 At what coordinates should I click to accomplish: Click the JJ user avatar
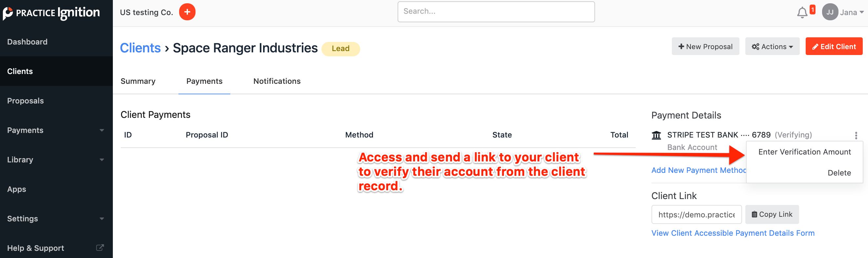[830, 12]
